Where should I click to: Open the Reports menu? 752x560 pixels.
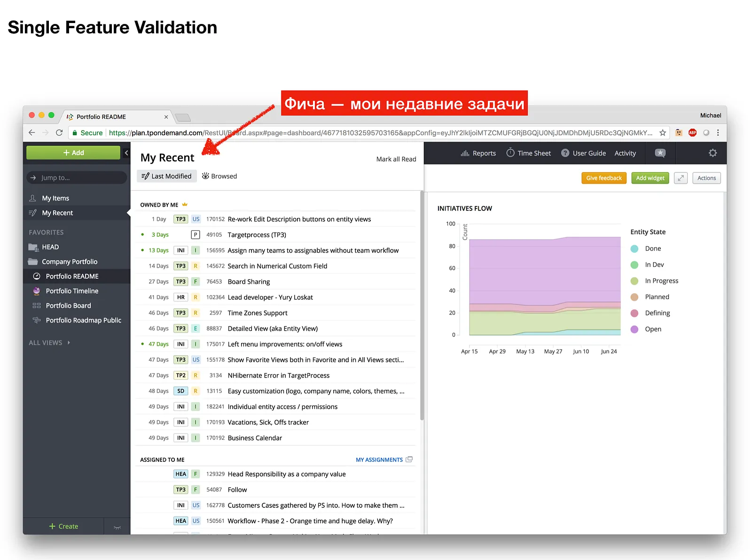(x=478, y=153)
